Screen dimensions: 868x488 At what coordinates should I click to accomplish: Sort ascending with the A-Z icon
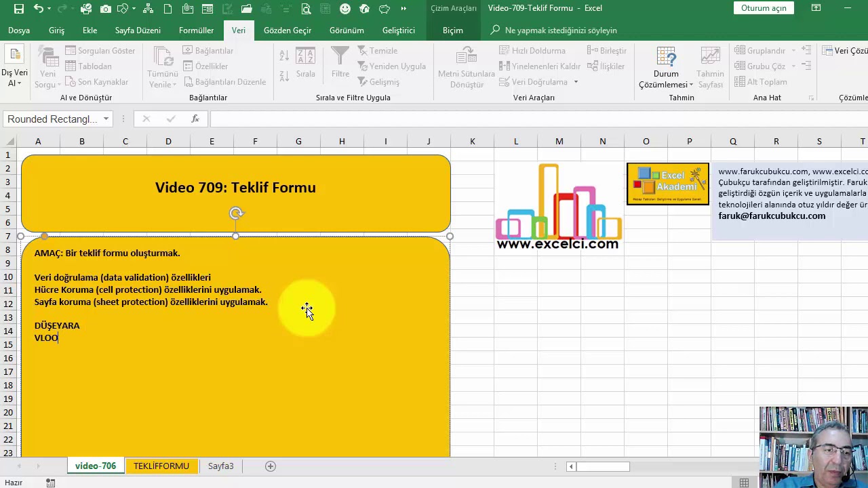click(x=284, y=56)
